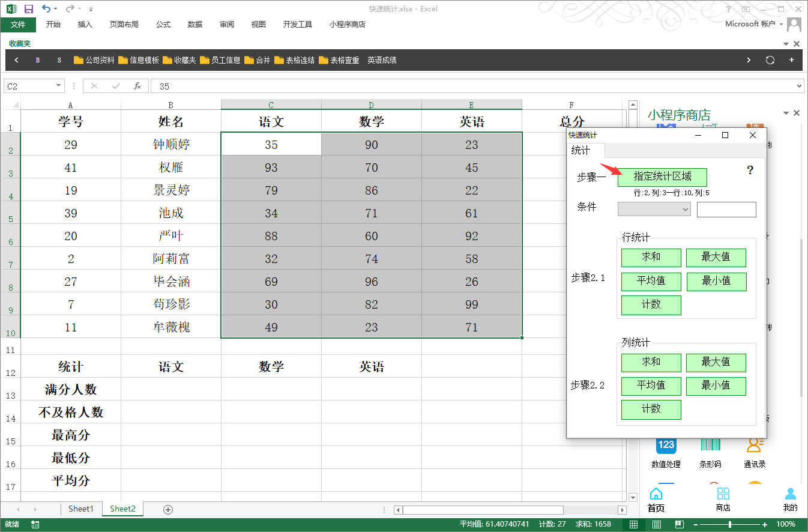Click the plus icon in favorites bar
The width and height of the screenshot is (808, 532).
point(792,60)
